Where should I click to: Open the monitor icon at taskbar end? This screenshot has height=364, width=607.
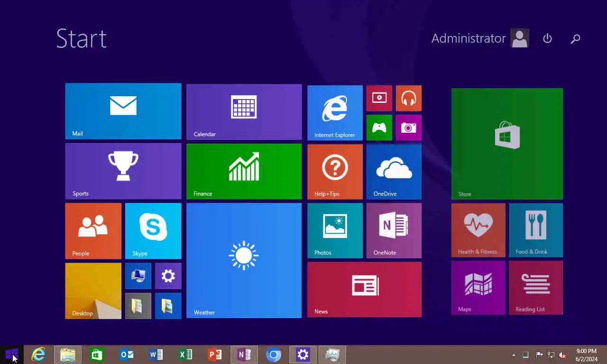[x=332, y=355]
